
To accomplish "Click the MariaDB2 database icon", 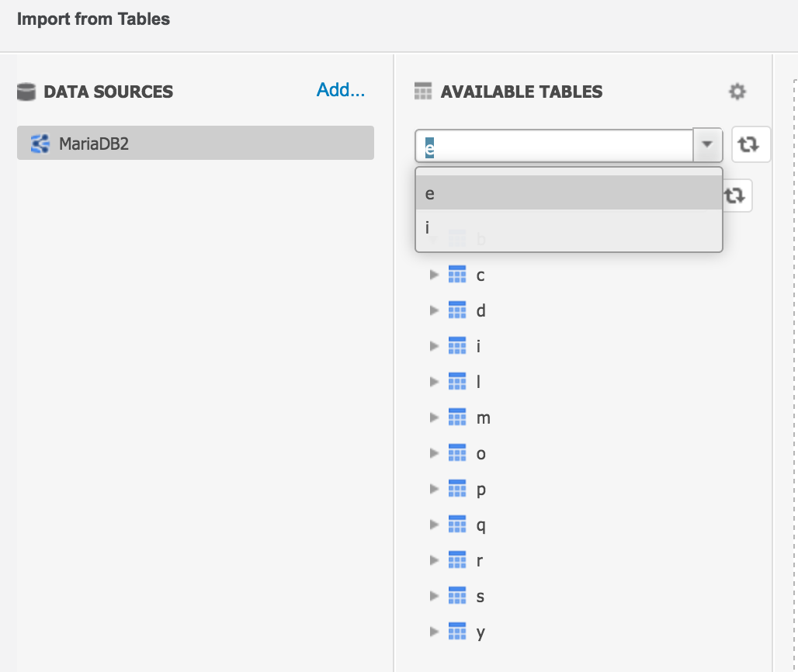I will [39, 143].
